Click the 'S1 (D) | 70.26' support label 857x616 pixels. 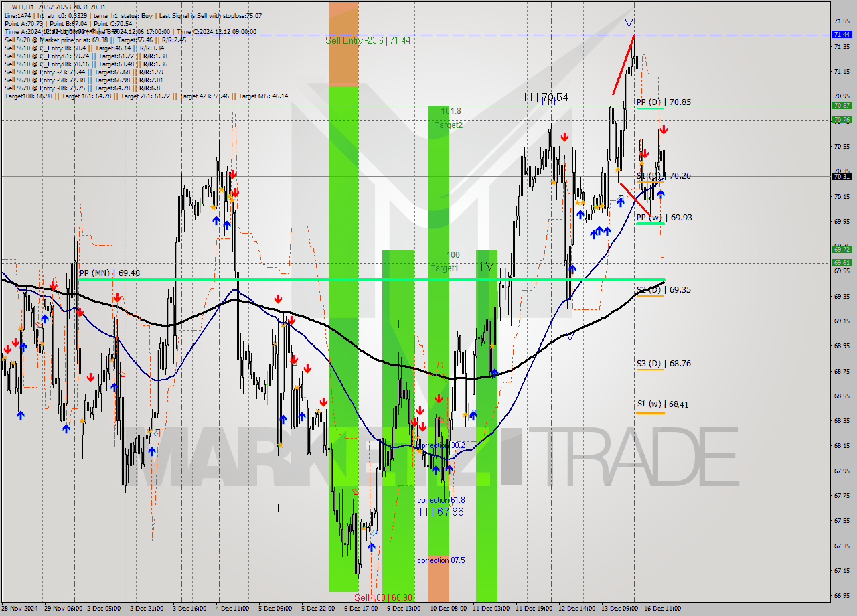(x=664, y=175)
